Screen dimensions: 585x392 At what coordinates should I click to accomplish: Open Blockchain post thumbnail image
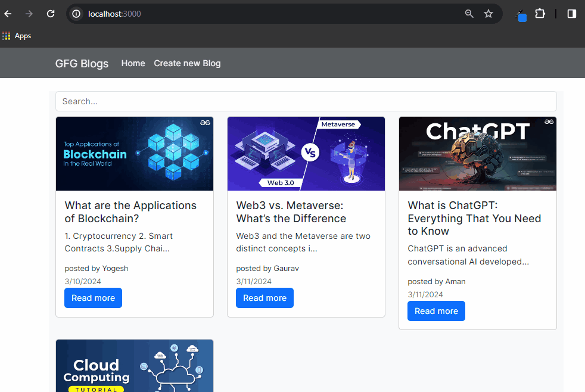[135, 154]
